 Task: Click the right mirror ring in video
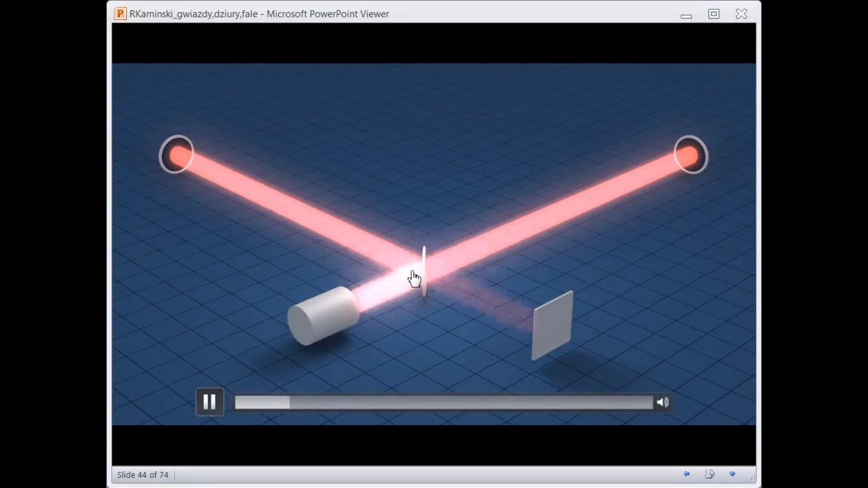pos(691,155)
